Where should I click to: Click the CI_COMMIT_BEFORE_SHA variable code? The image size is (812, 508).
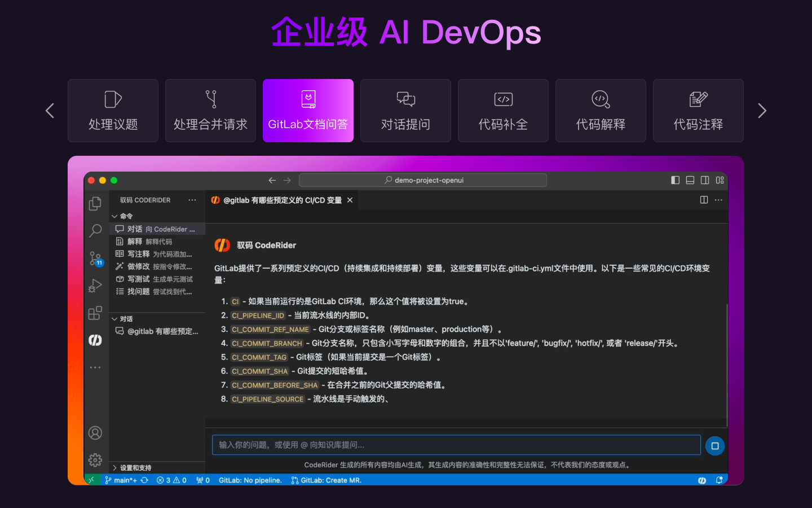pos(275,386)
